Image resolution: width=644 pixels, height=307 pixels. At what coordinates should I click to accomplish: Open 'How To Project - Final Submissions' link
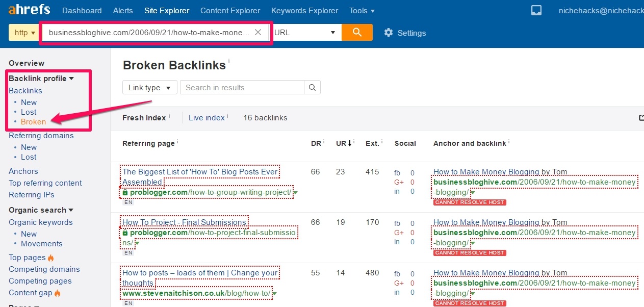pos(184,222)
